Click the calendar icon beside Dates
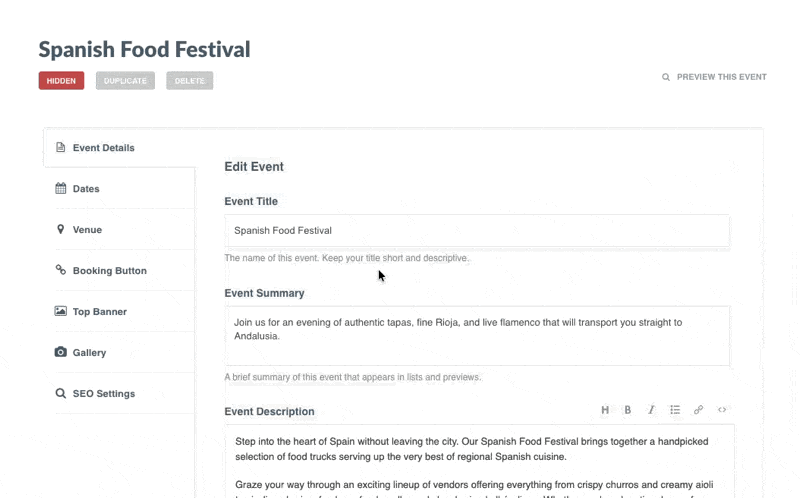800x498 pixels. (61, 188)
